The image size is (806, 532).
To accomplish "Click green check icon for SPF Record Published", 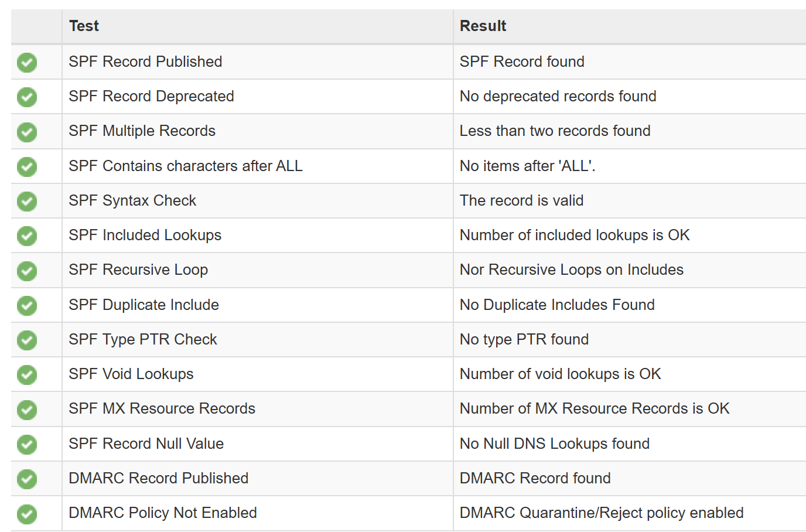I will (27, 62).
